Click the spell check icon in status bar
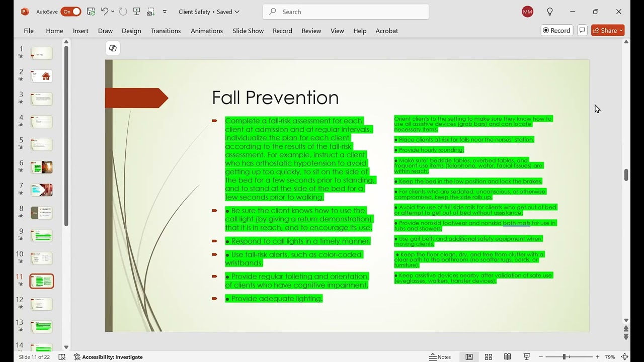The width and height of the screenshot is (644, 362). [x=62, y=357]
